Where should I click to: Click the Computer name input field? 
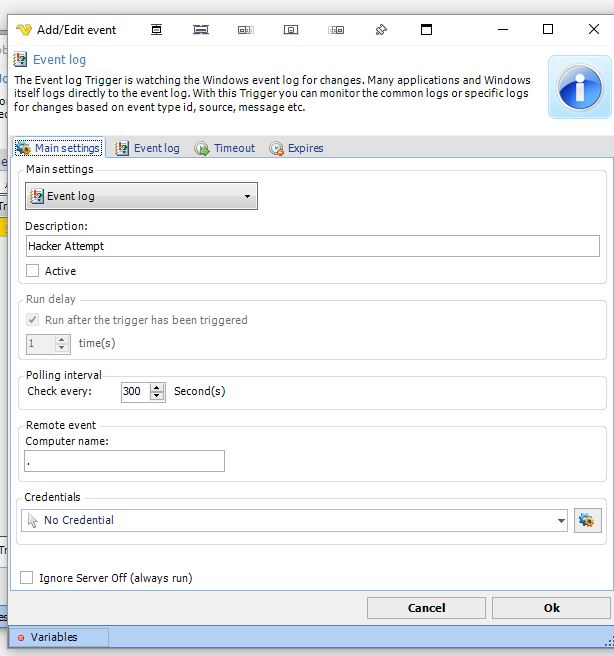point(125,461)
